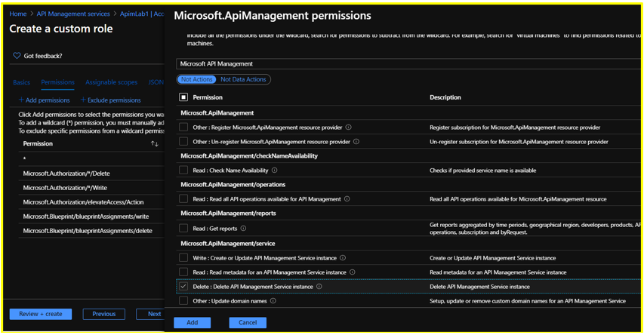This screenshot has height=335, width=644.
Task: Select Microsoft.Authorization/*/Write permission row
Action: pos(91,188)
